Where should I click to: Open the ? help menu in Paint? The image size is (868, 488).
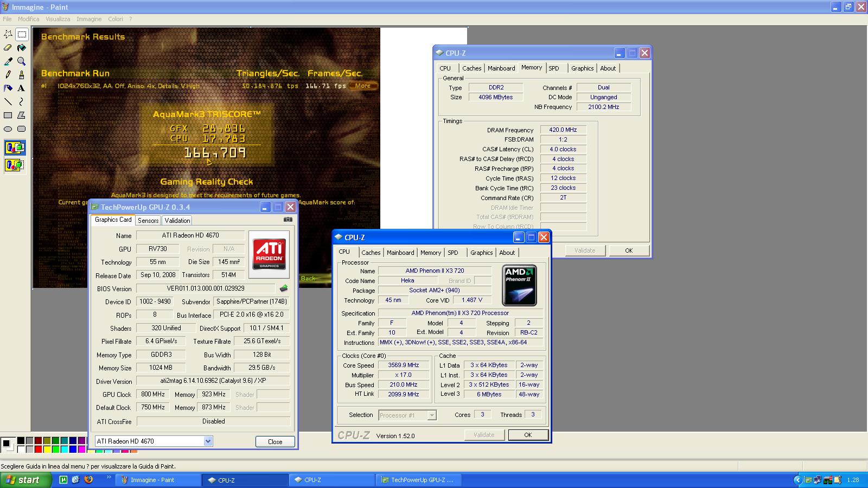(130, 19)
